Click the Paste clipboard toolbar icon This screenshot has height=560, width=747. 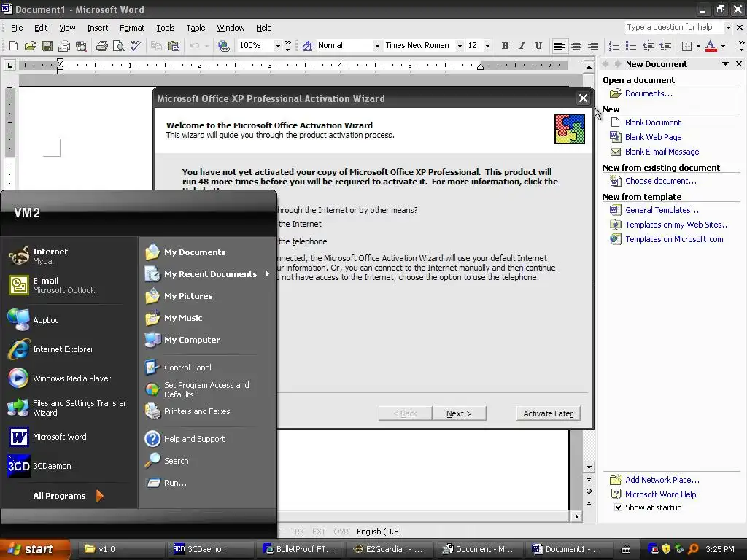point(174,46)
